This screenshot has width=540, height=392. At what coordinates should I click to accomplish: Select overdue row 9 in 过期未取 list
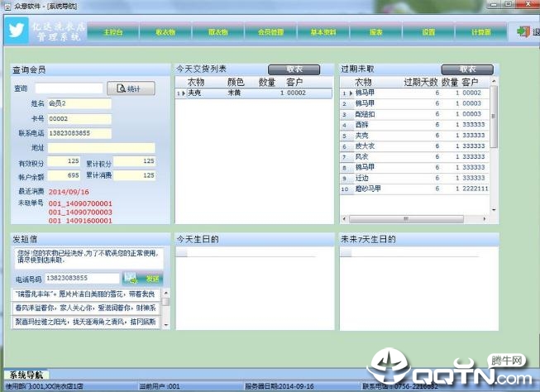[414, 178]
